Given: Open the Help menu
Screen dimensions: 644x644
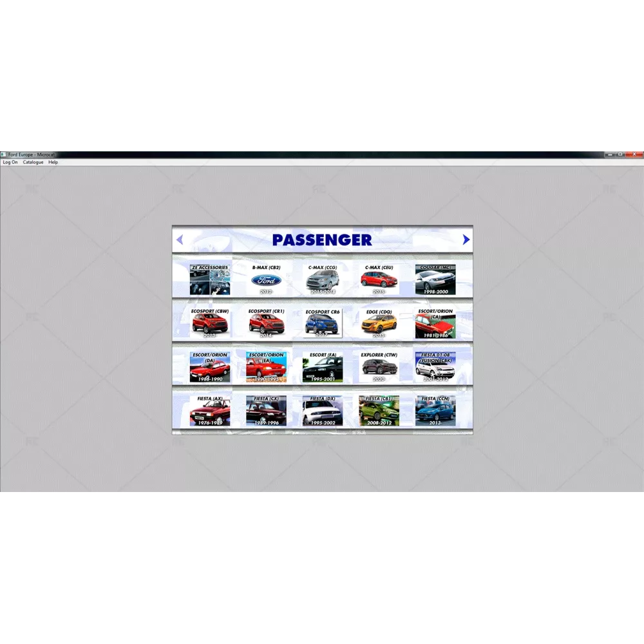Looking at the screenshot, I should [x=53, y=162].
